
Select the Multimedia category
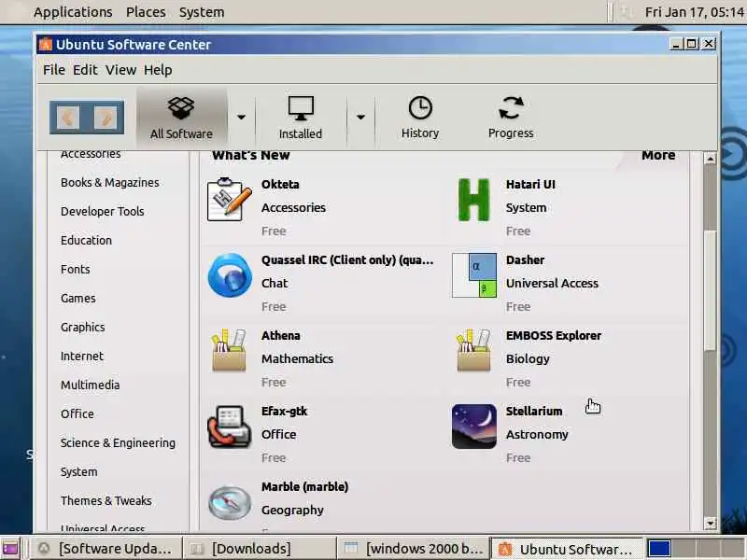(90, 385)
